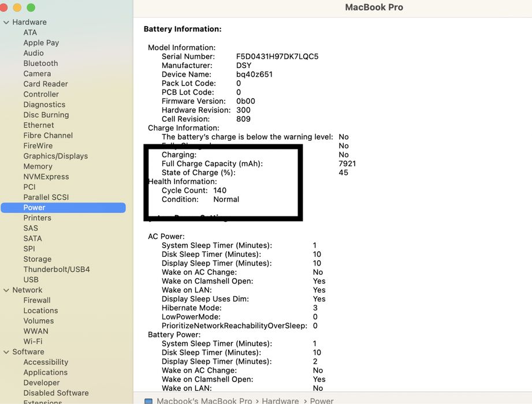Select the serial number F5D0431H97DK7LQC5
This screenshot has height=404, width=532.
(277, 57)
